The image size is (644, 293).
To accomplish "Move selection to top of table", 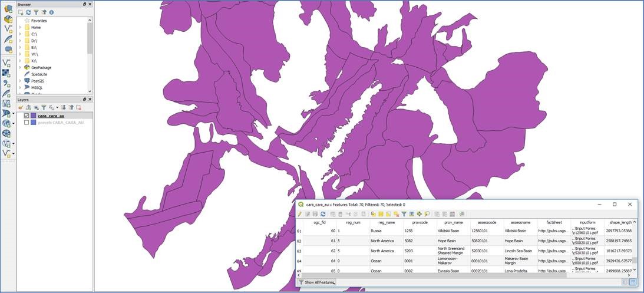I will [411, 213].
